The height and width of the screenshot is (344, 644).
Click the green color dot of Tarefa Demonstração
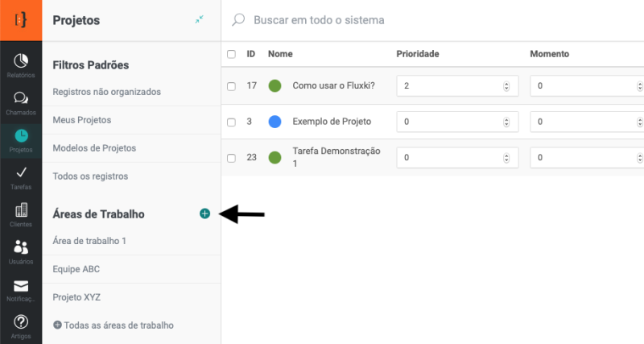click(275, 158)
